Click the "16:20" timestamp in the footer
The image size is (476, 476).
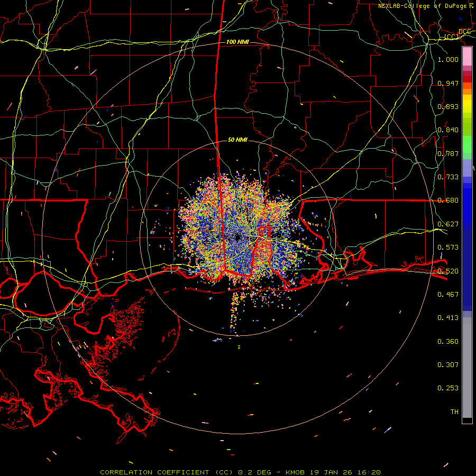pos(368,472)
